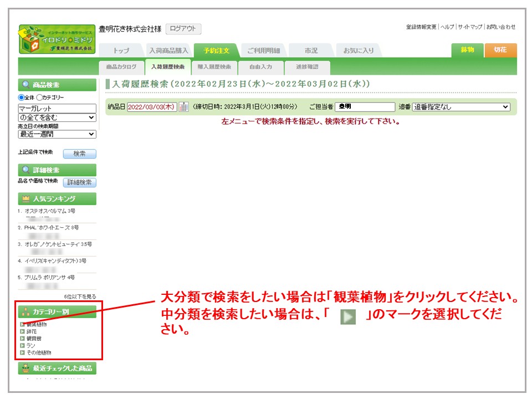The height and width of the screenshot is (399, 532).
Task: Open the 最近一週間 period dropdown
Action: coord(57,134)
